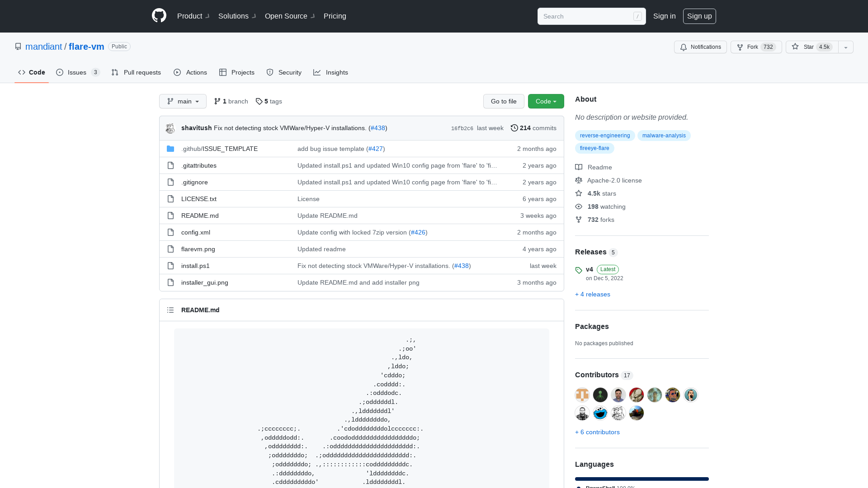This screenshot has width=868, height=488.
Task: Focus the GitHub search field
Action: (x=592, y=16)
